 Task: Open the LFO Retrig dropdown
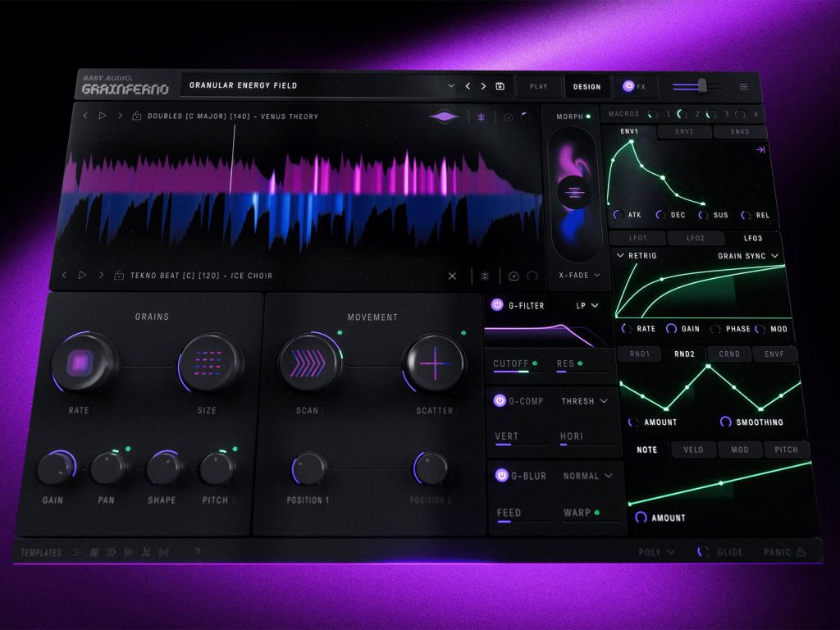coord(637,256)
